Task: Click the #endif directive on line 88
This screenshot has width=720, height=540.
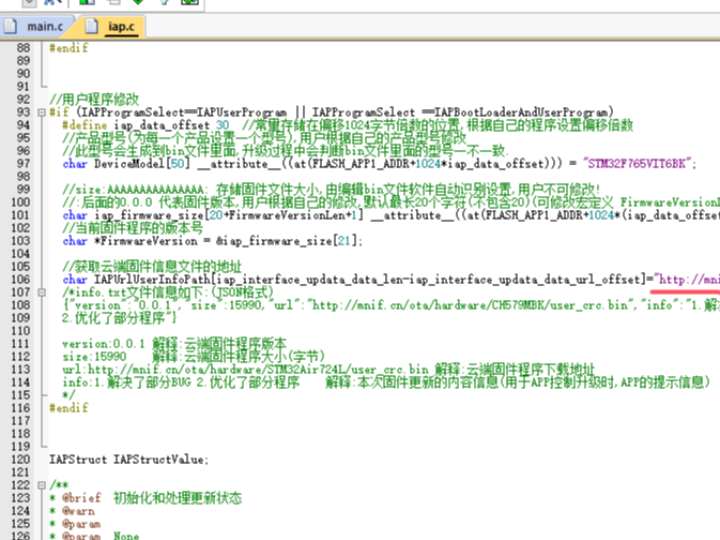Action: pos(68,48)
